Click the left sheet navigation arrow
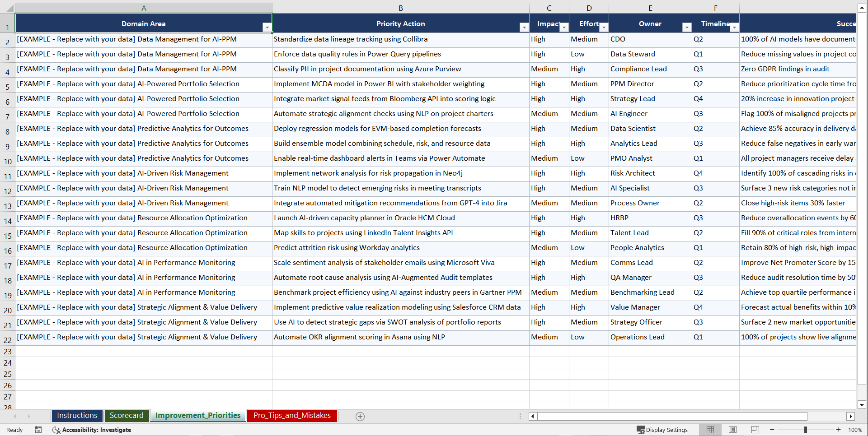The height and width of the screenshot is (436, 868). [x=15, y=416]
